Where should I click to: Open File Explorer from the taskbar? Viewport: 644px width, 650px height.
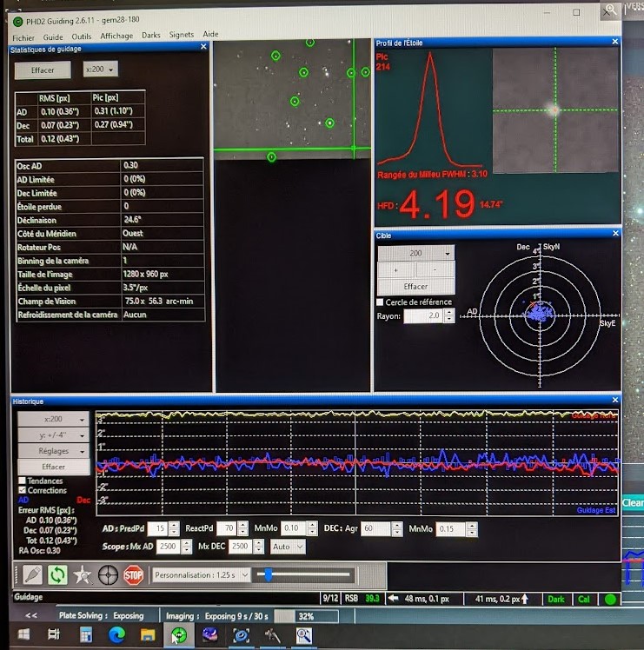[x=148, y=634]
